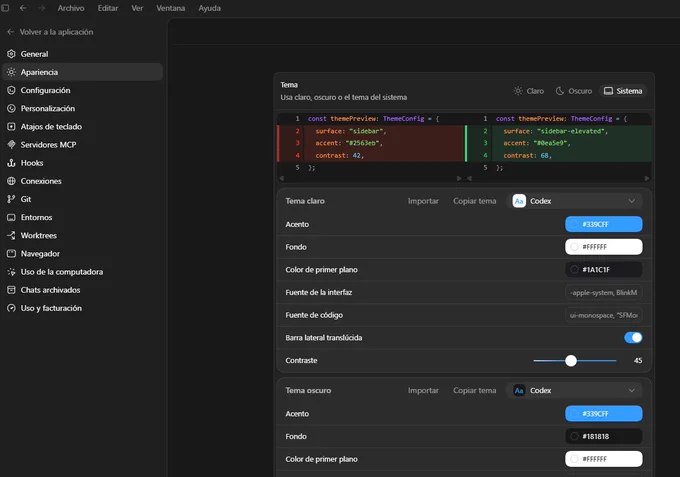Click the Navegador window icon
Screen dimensions: 680x477
point(11,253)
